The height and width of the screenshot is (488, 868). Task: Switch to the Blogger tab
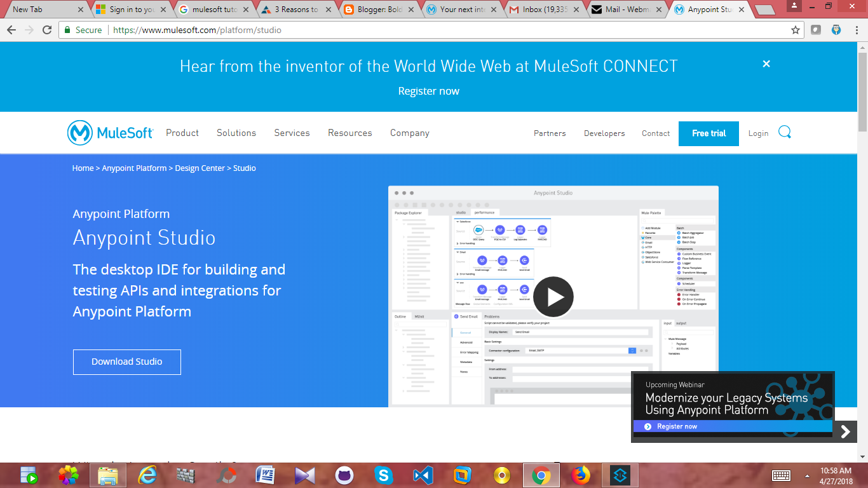[x=378, y=10]
